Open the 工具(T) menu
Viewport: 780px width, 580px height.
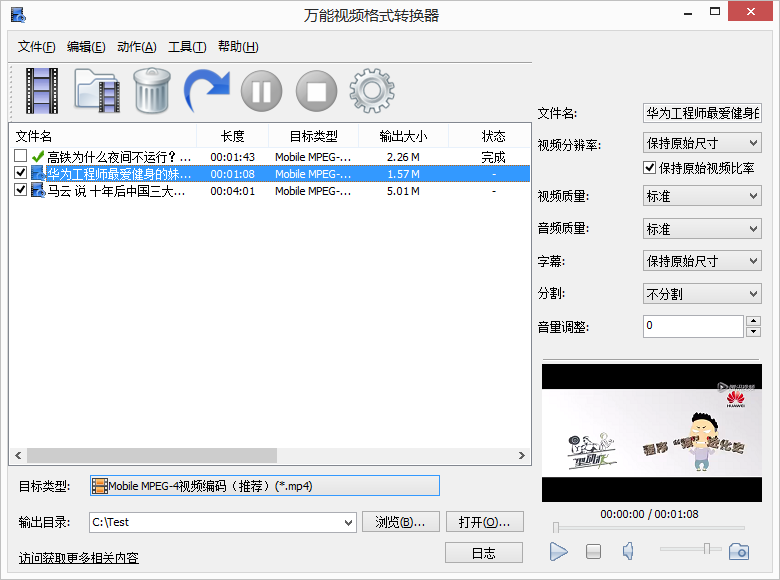coord(187,47)
